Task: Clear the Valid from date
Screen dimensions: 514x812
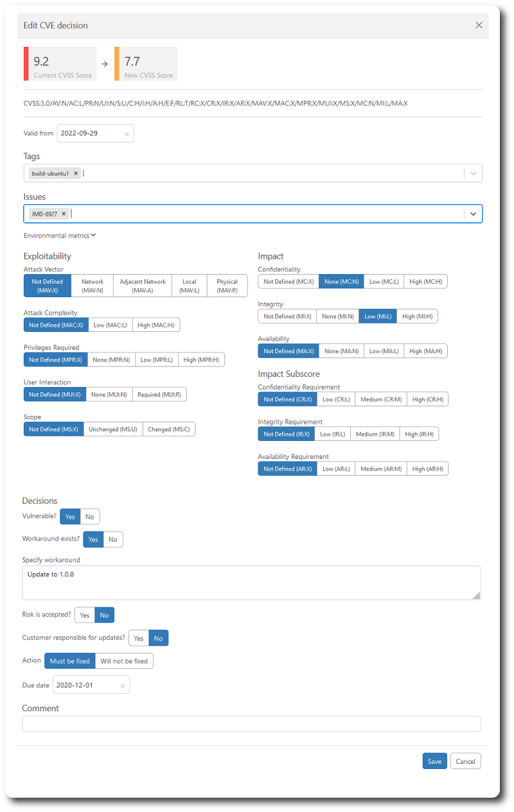Action: point(127,134)
